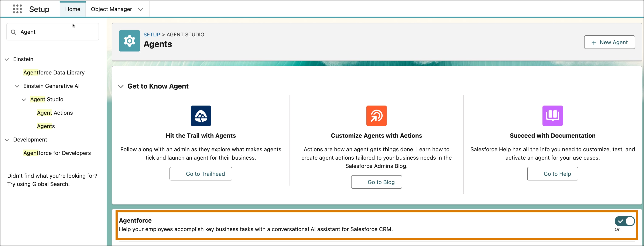
Task: Click Succeed with Documentation heading
Action: pos(552,136)
